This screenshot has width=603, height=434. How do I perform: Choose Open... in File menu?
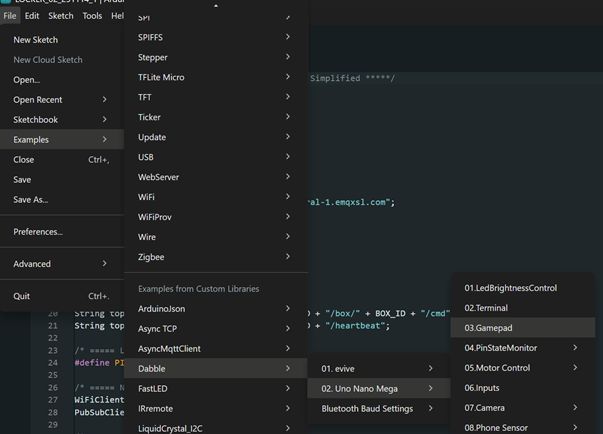(x=62, y=80)
